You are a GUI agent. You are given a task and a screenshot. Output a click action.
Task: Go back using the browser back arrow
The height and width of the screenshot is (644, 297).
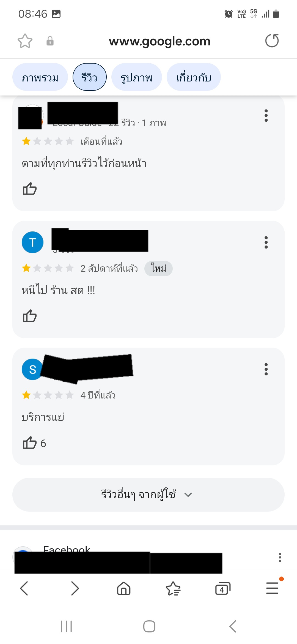(x=24, y=588)
